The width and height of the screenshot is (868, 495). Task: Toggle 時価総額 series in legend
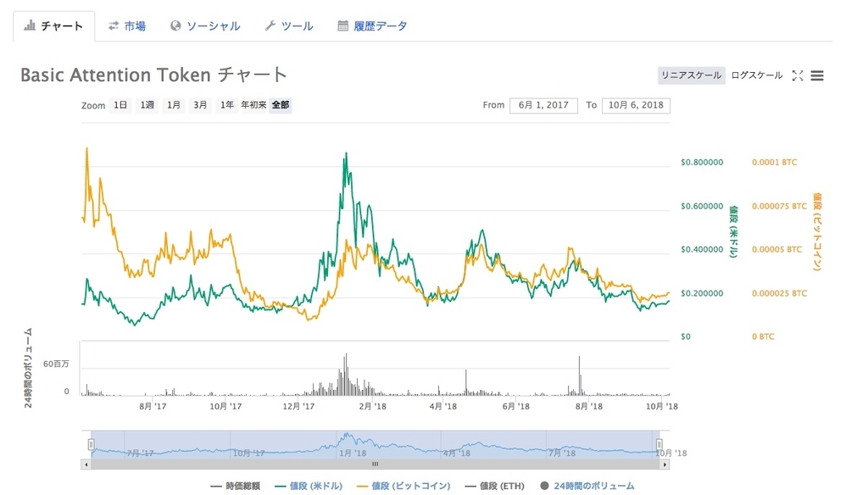coord(236,486)
